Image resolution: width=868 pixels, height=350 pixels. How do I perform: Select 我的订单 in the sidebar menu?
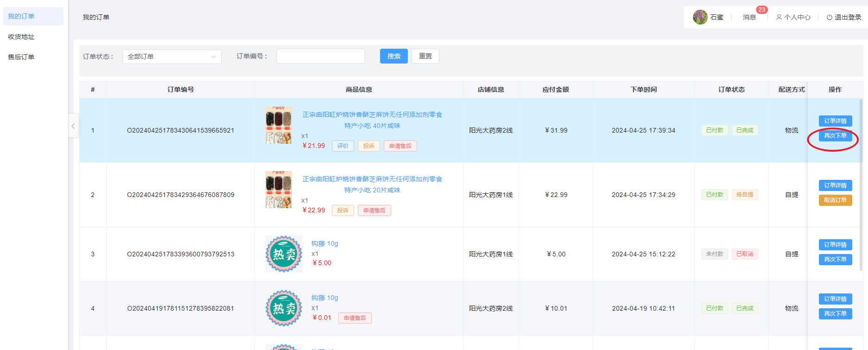(33, 16)
